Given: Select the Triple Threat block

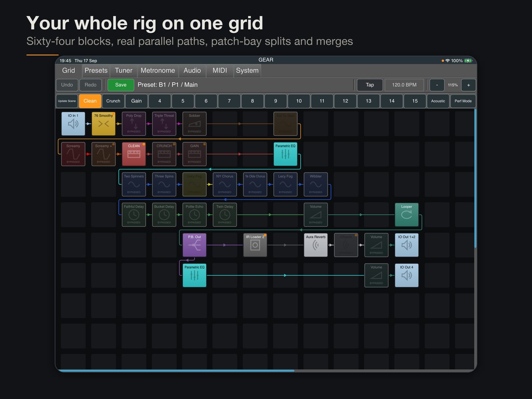Looking at the screenshot, I should (164, 123).
